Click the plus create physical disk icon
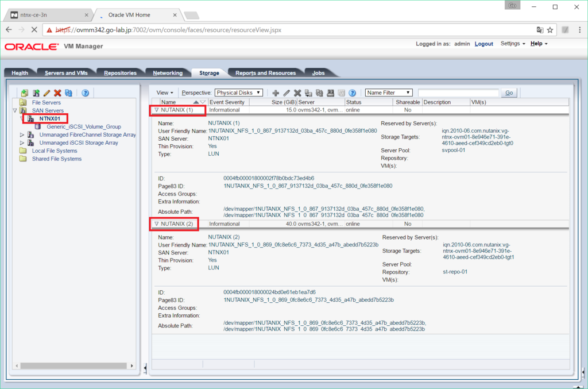588x389 pixels. pos(276,93)
